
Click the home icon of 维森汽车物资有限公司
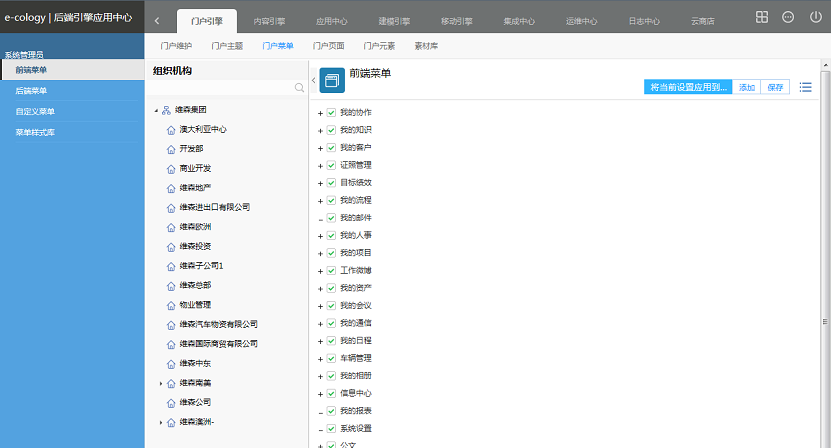tap(171, 325)
